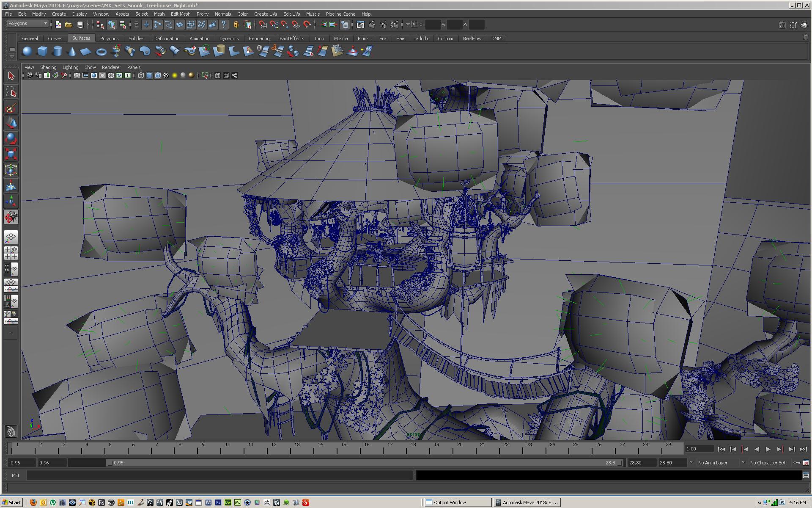
Task: Click the MEL command language label
Action: click(16, 475)
